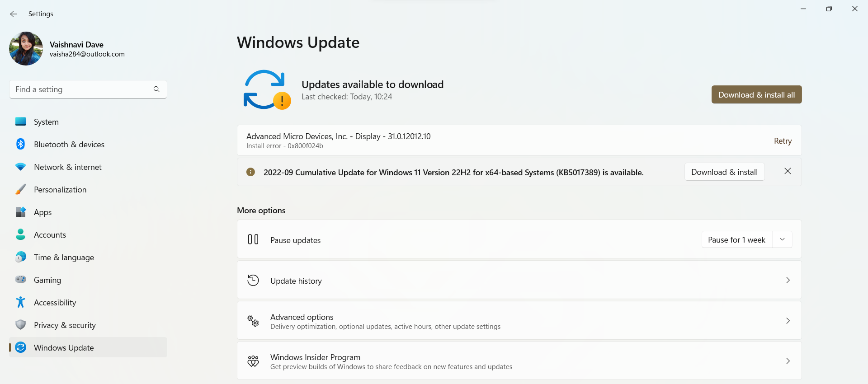Open the Accessibility figure icon

(21, 302)
